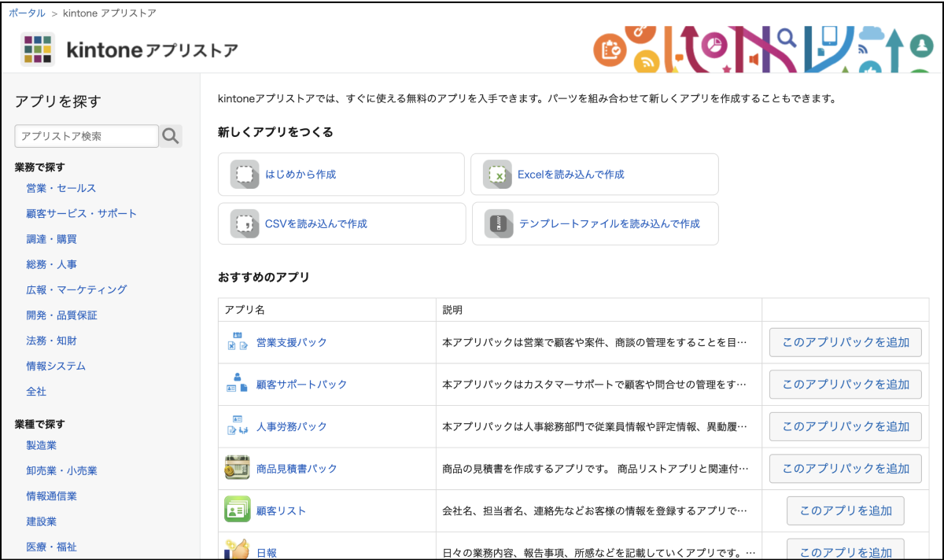
Task: Select 営業・セールス category in sidebar
Action: 61,188
